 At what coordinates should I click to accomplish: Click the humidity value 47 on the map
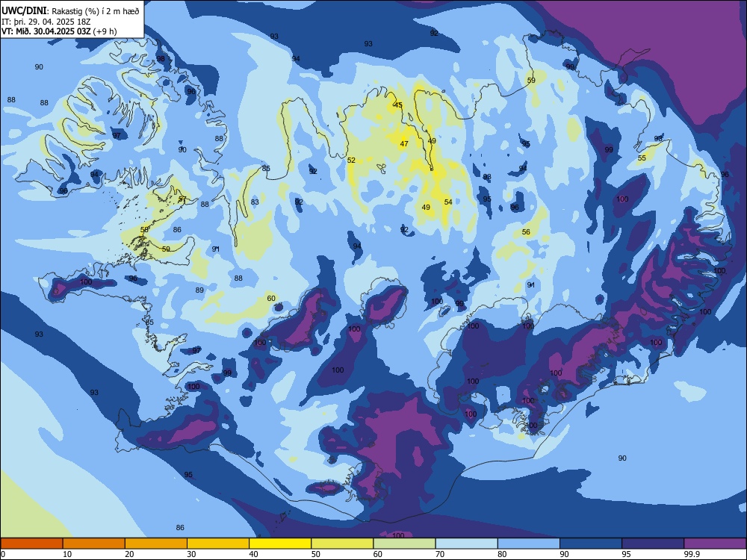coord(404,144)
